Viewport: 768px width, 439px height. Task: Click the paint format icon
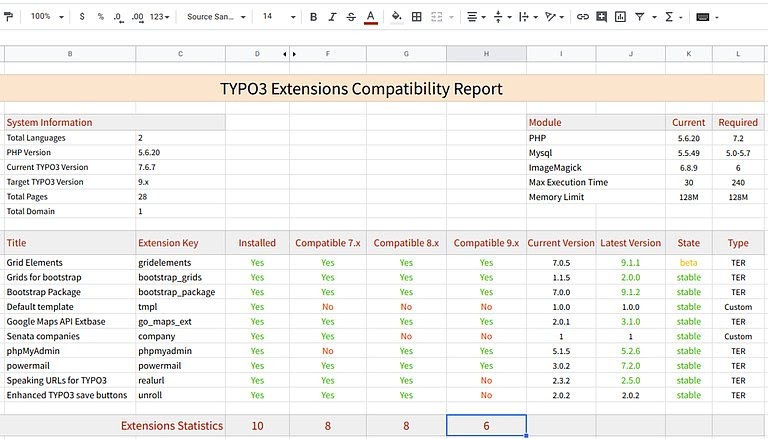pos(8,17)
